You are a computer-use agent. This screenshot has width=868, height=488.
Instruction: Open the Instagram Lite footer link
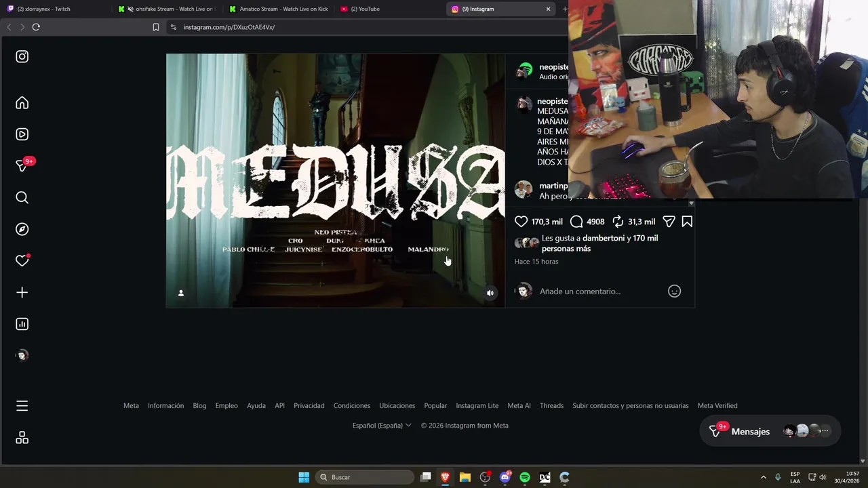click(477, 405)
